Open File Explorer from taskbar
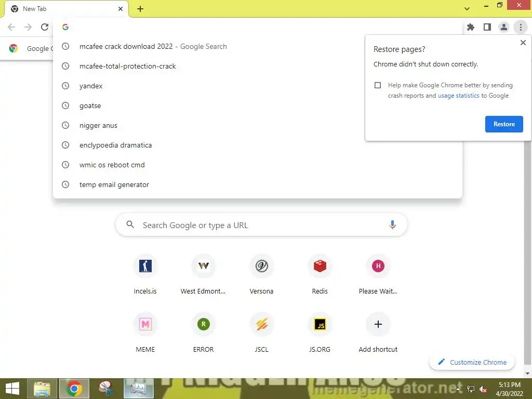This screenshot has height=399, width=532. pyautogui.click(x=42, y=389)
